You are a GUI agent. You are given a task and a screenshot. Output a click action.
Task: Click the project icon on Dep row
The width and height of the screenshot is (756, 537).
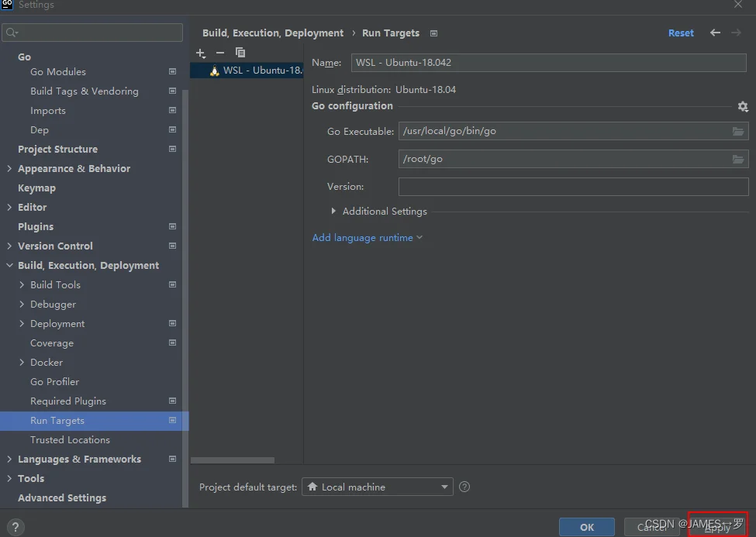172,129
